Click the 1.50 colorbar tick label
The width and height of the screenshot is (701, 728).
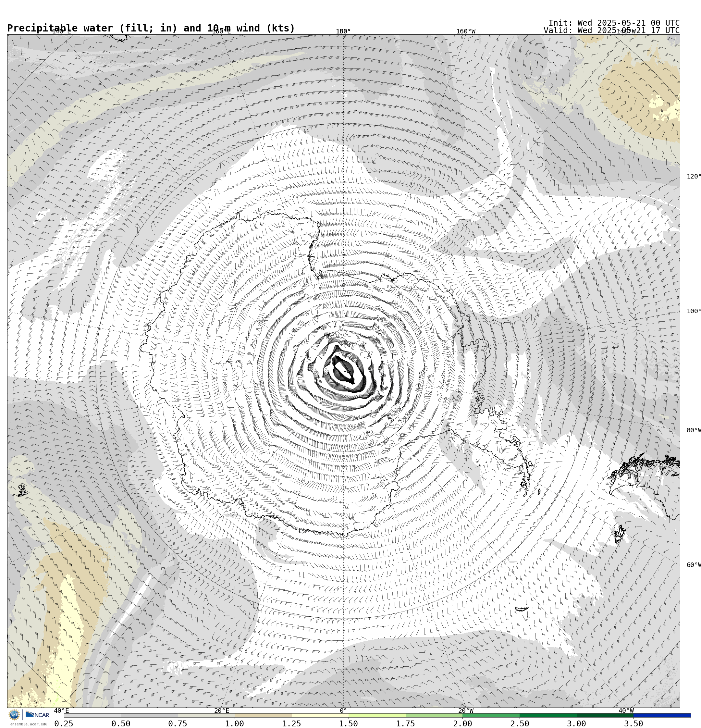(x=349, y=723)
